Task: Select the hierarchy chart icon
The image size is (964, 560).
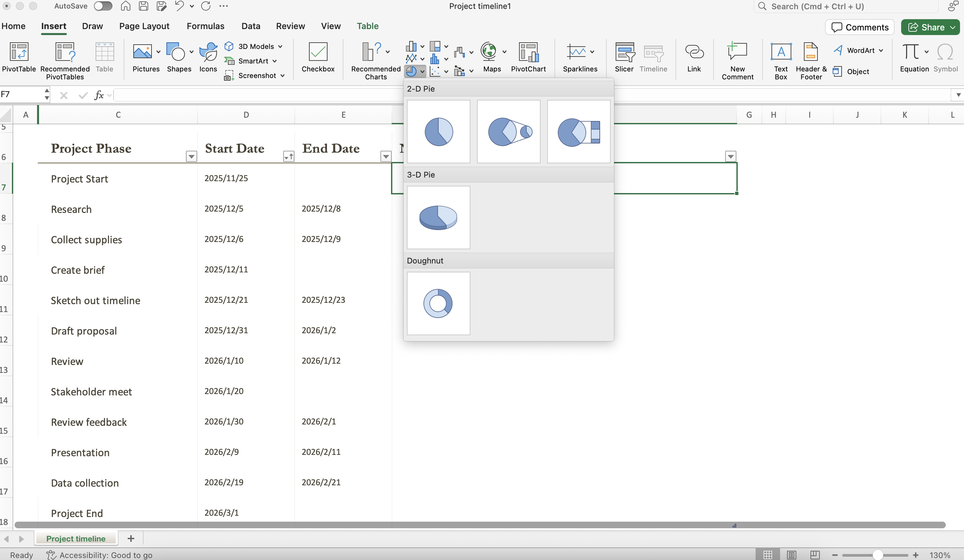Action: point(435,46)
